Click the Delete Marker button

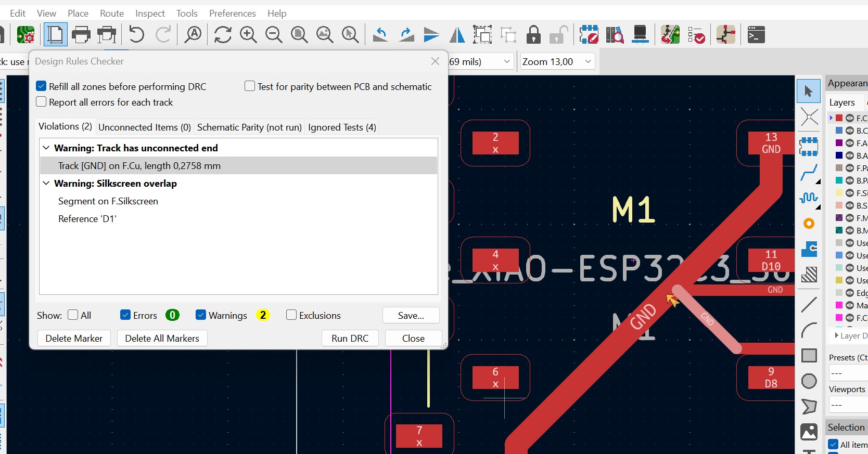[74, 338]
